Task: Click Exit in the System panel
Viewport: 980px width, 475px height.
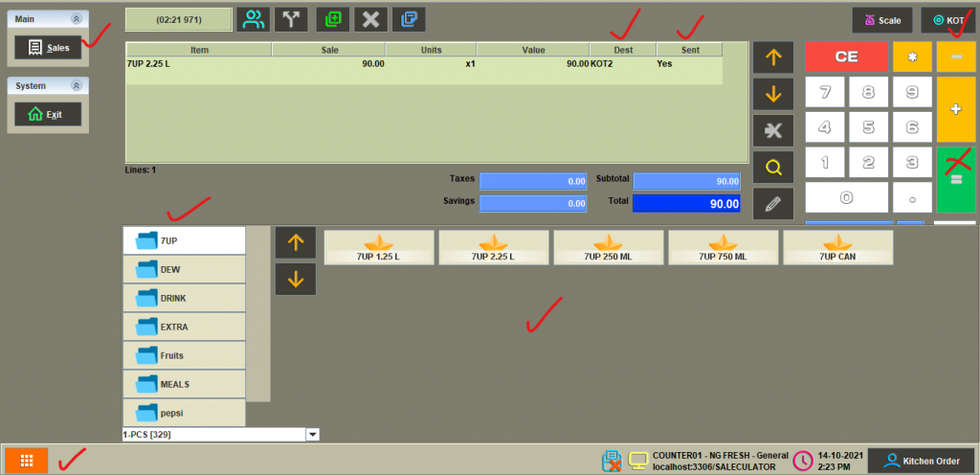Action: 48,114
